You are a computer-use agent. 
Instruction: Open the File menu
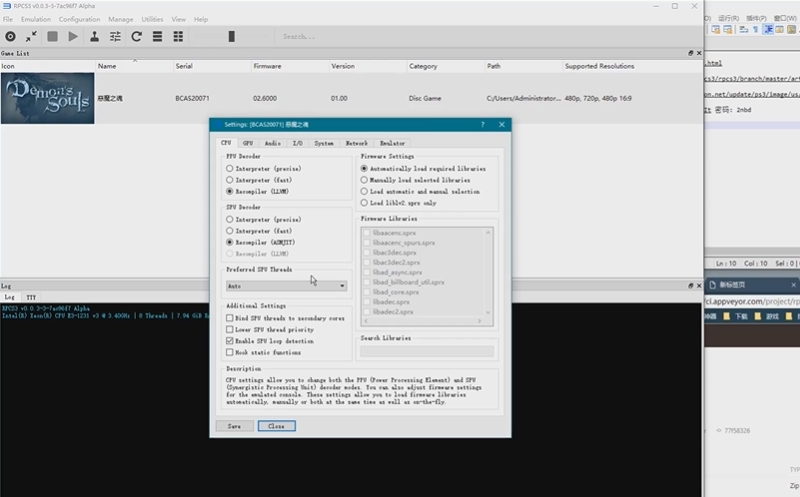[x=8, y=19]
